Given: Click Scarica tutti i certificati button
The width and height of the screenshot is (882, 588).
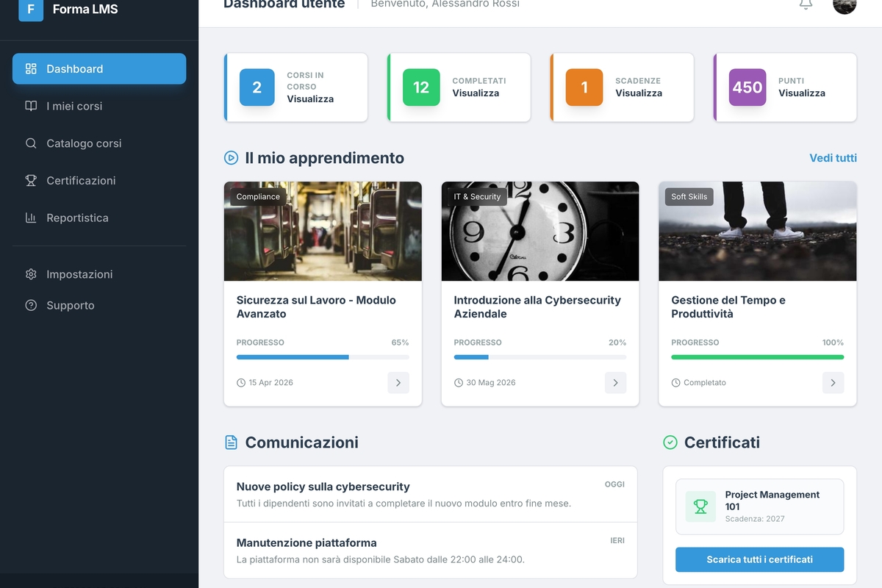Looking at the screenshot, I should tap(759, 559).
